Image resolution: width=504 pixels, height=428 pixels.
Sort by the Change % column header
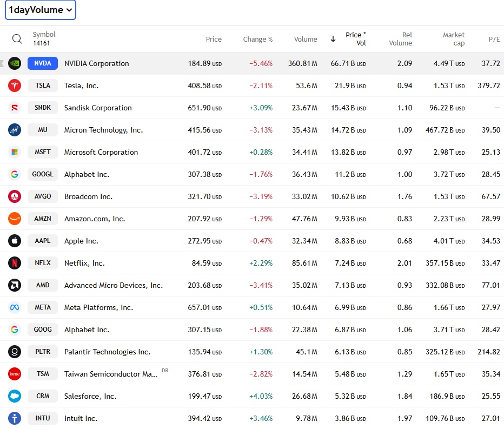[x=258, y=39]
